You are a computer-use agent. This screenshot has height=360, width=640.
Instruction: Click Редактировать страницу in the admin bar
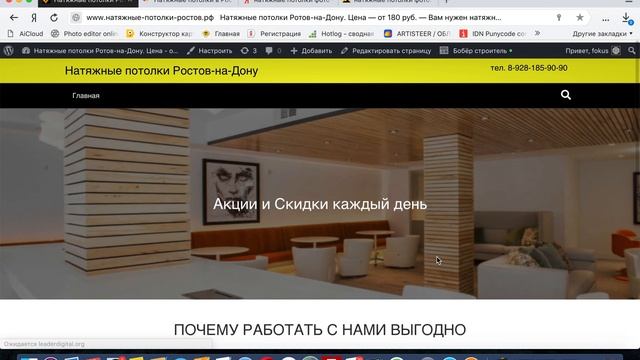pyautogui.click(x=386, y=51)
